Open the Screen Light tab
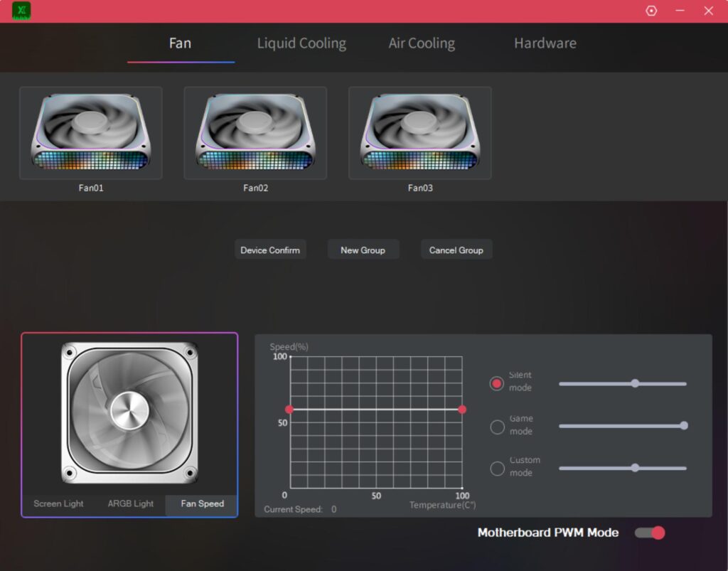Viewport: 728px width, 571px height. coord(58,503)
